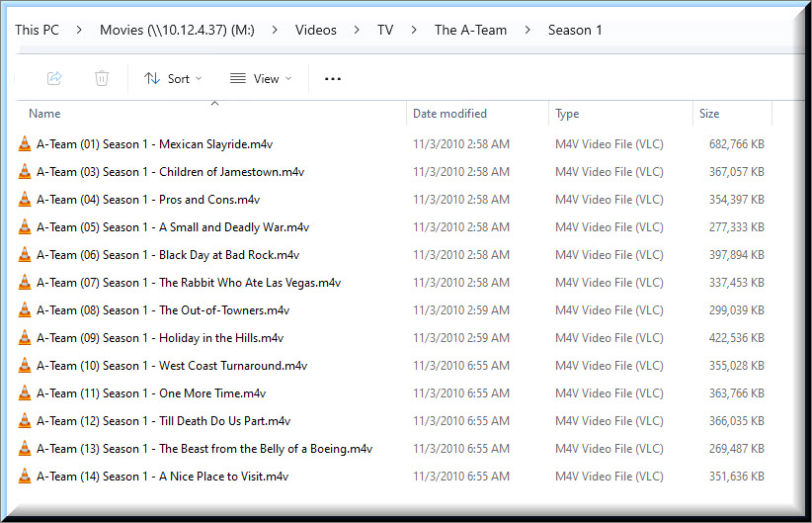Click size value 422,536 KB
812x523 pixels.
736,338
